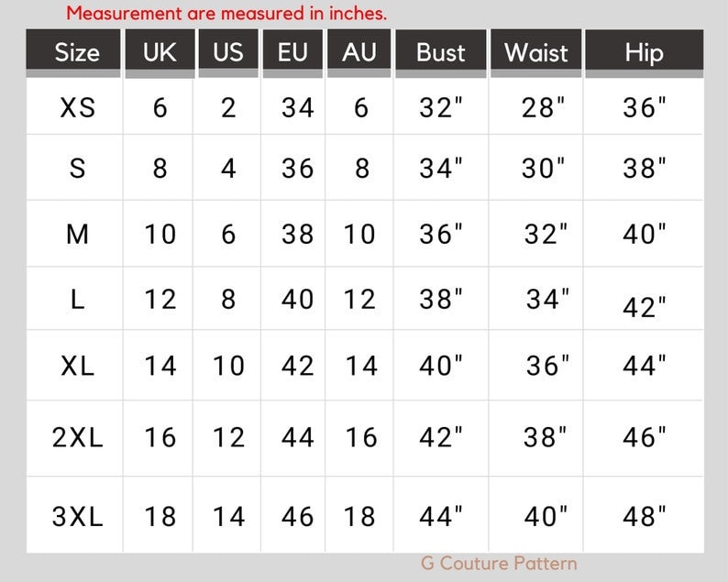728x582 pixels.
Task: Click the XL bust value 40"
Action: tap(441, 366)
